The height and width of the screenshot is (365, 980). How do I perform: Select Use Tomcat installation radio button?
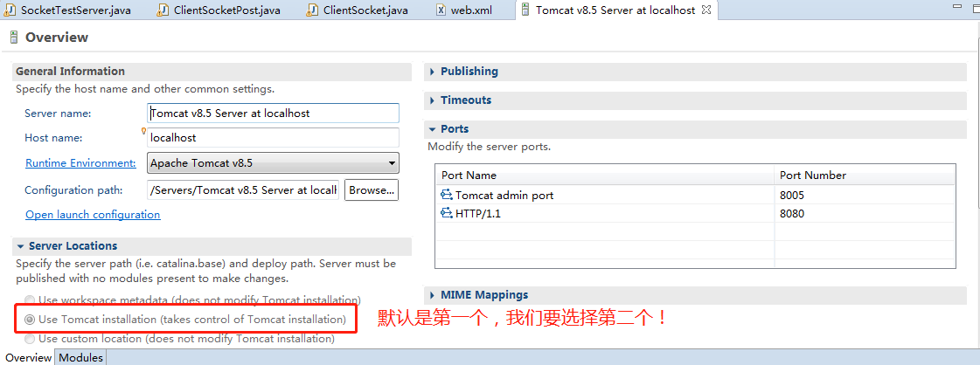[x=30, y=320]
